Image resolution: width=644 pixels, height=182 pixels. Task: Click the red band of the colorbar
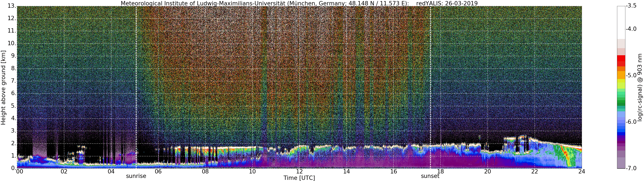(621, 61)
